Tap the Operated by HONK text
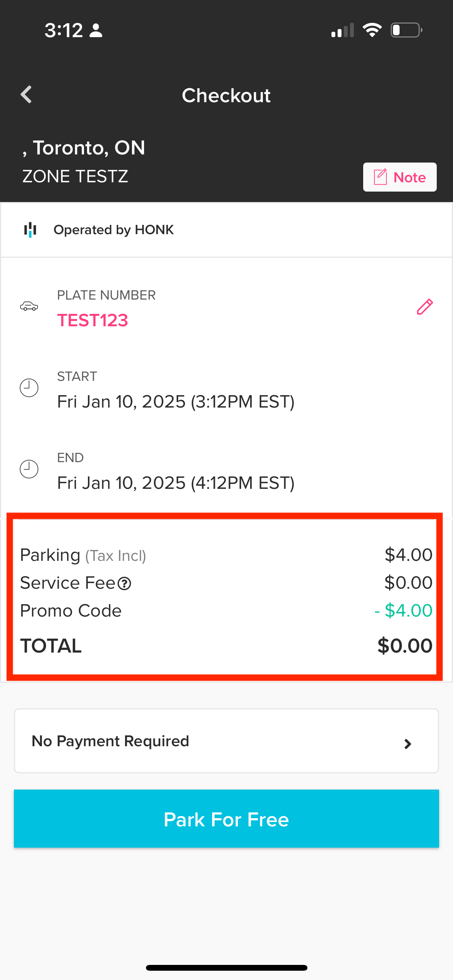453x980 pixels. tap(113, 230)
